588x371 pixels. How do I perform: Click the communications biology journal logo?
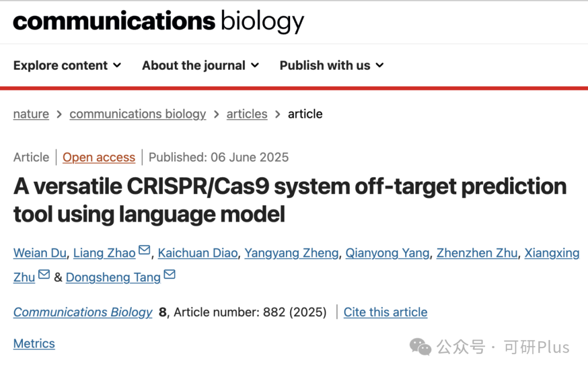[x=158, y=21]
